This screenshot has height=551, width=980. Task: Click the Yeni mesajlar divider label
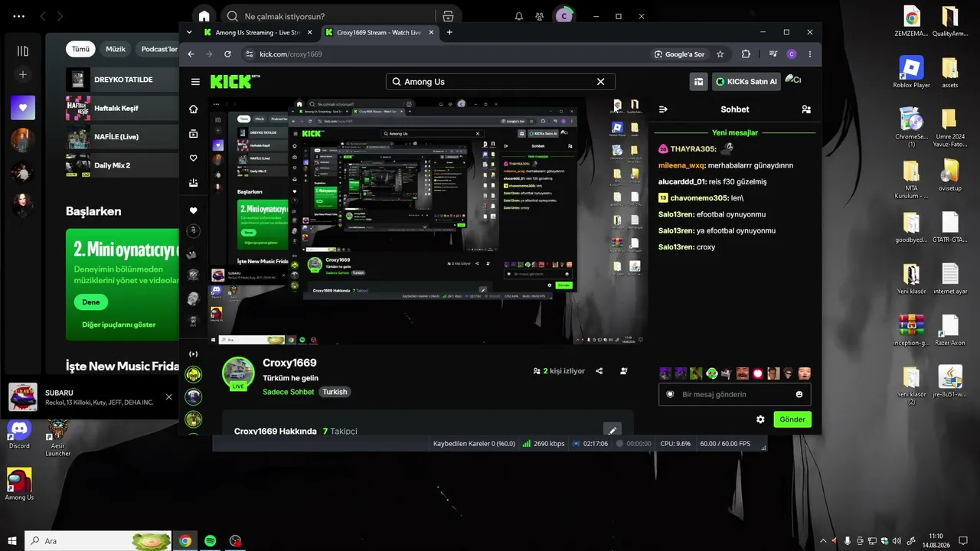(x=734, y=132)
